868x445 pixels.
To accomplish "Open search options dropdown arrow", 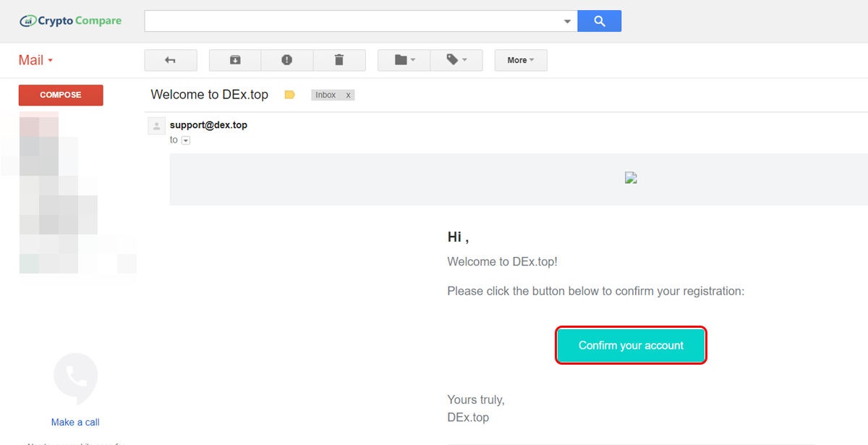I will click(x=568, y=22).
